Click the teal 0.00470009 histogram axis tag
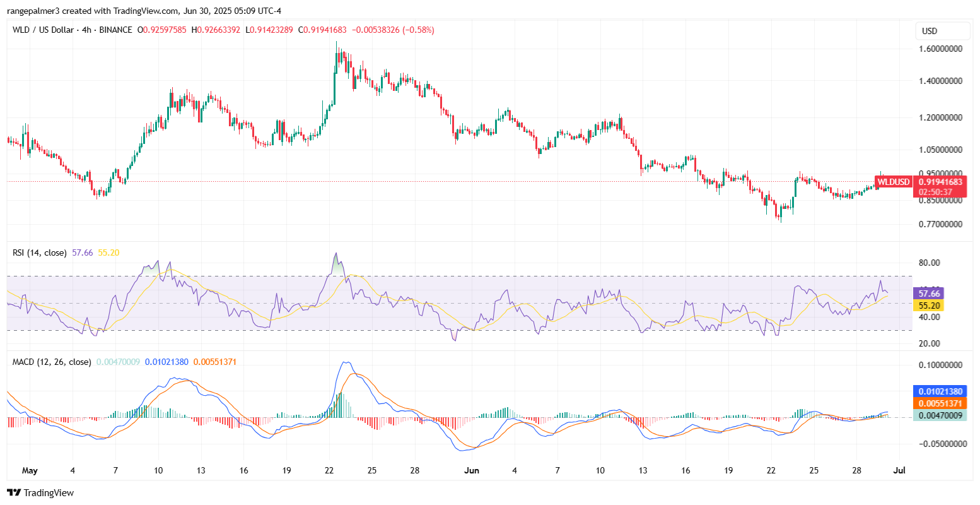Screen dimensions: 980x505 tap(939, 415)
